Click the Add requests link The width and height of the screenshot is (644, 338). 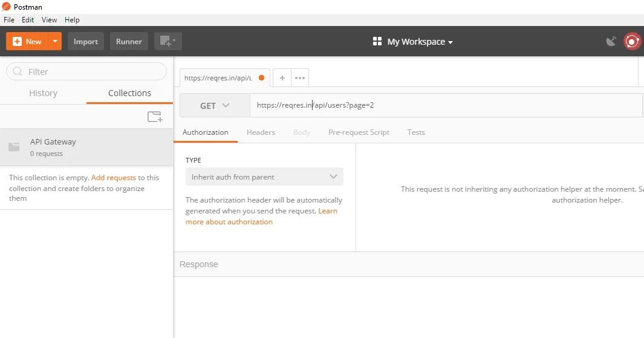[113, 178]
